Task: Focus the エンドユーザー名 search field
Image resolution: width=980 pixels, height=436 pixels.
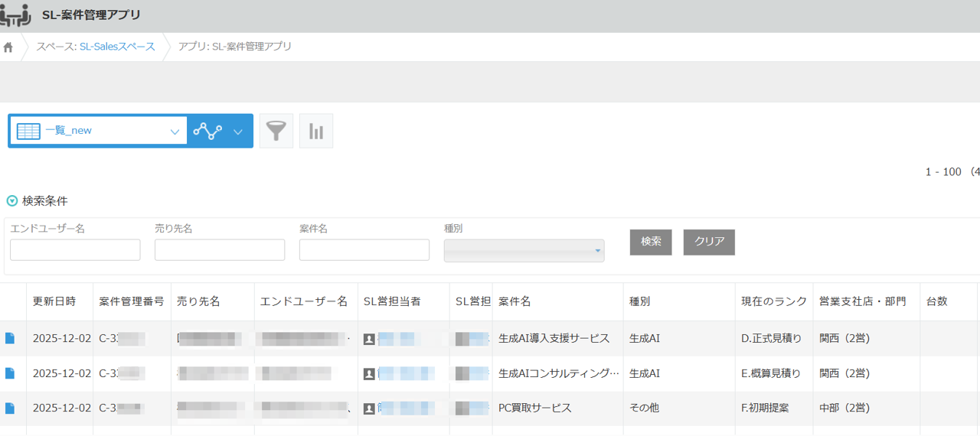Action: tap(75, 250)
